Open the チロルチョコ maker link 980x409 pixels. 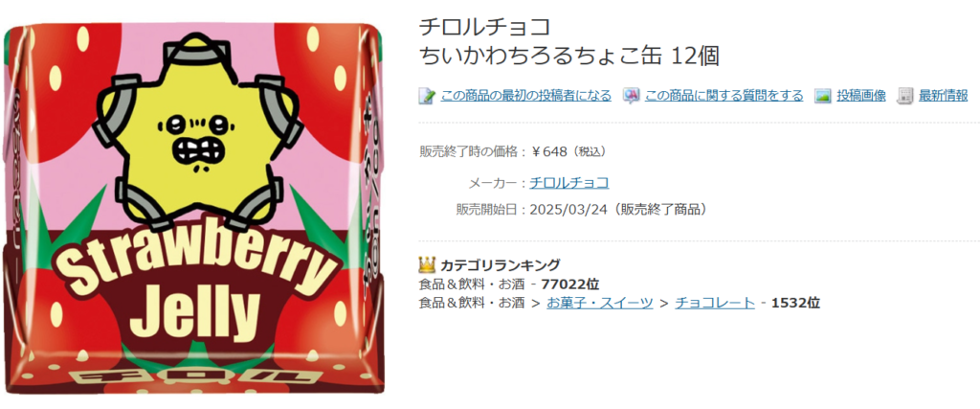pos(569,183)
